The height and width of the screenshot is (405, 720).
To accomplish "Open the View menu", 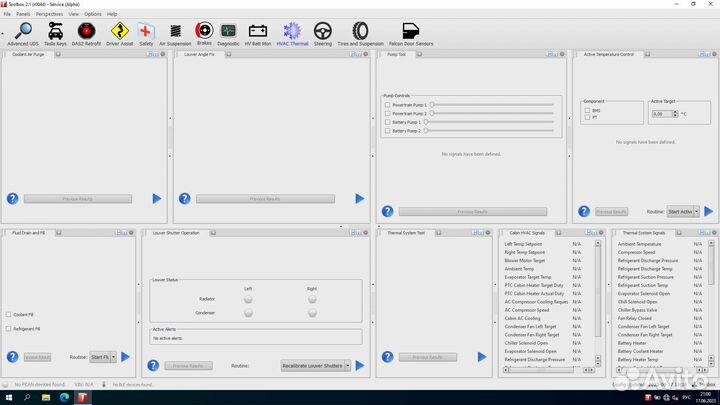I will coord(73,14).
